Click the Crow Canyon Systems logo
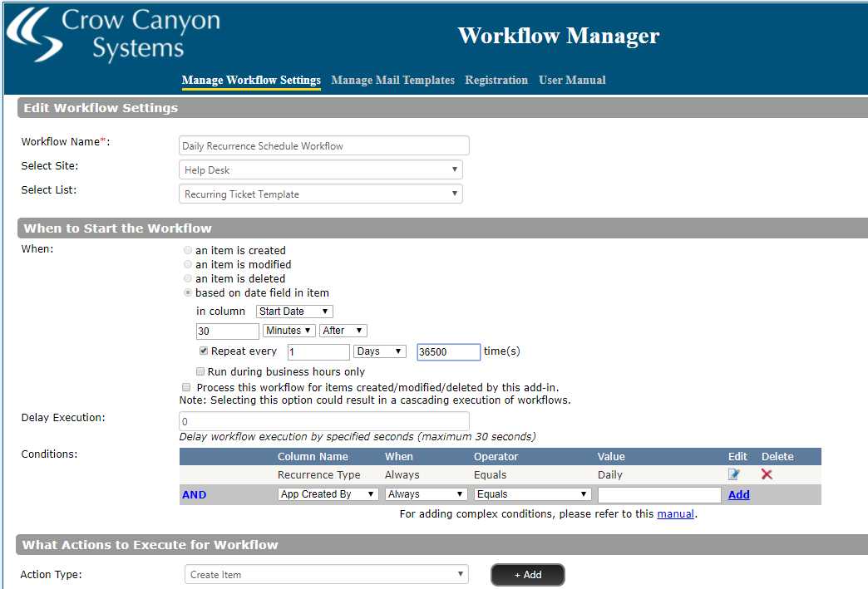 tap(113, 34)
